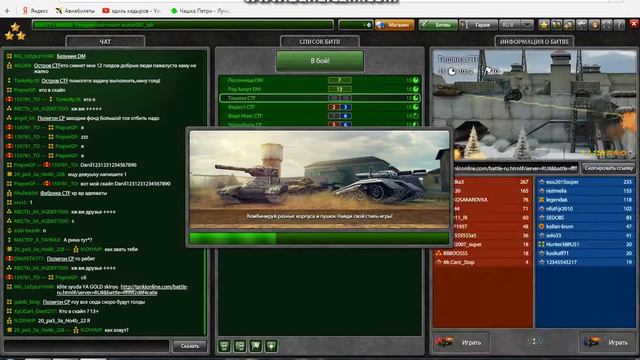The width and height of the screenshot is (640, 360).
Task: Click the clock icon on Форест CTF row
Action: point(416,107)
